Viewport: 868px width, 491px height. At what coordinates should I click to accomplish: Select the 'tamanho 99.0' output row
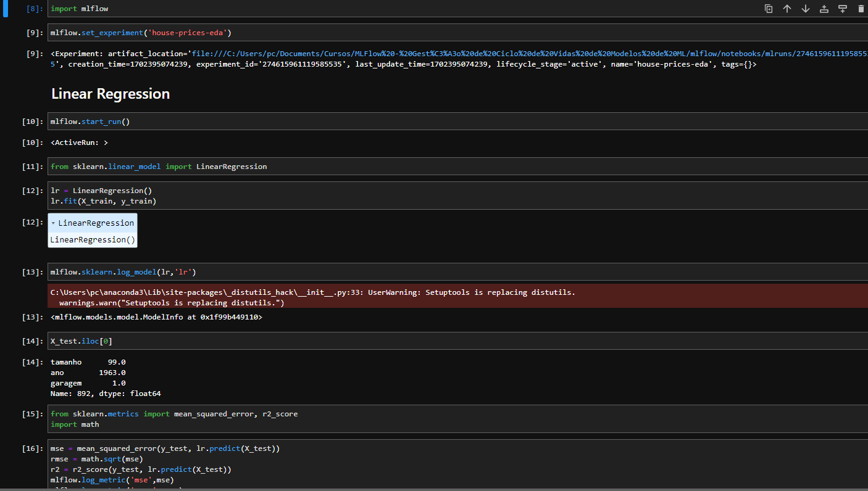[x=88, y=362]
